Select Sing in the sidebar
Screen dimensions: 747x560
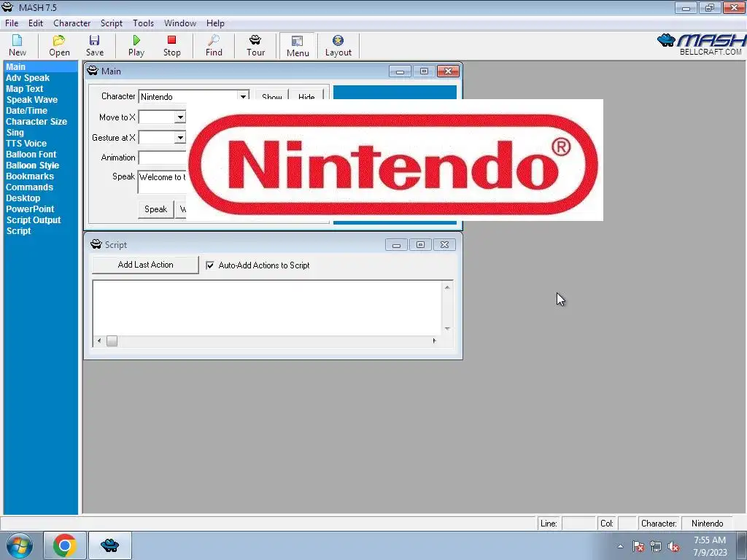[x=15, y=133]
